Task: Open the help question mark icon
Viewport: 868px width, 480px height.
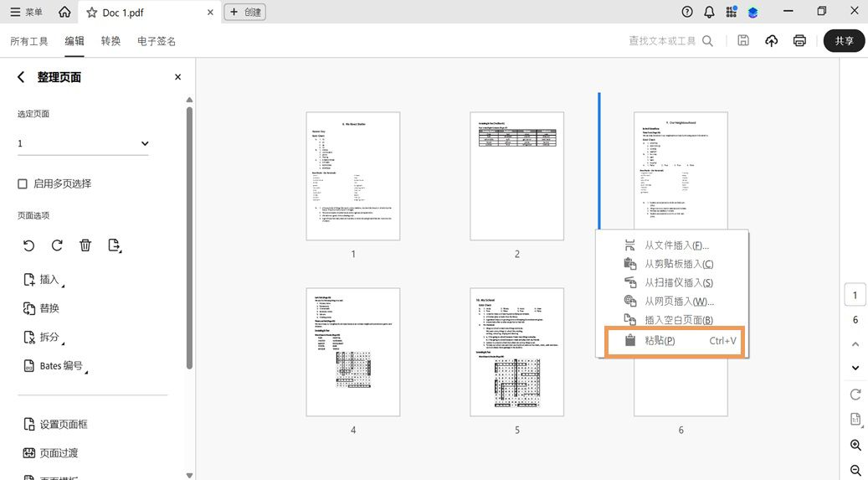Action: [x=687, y=12]
